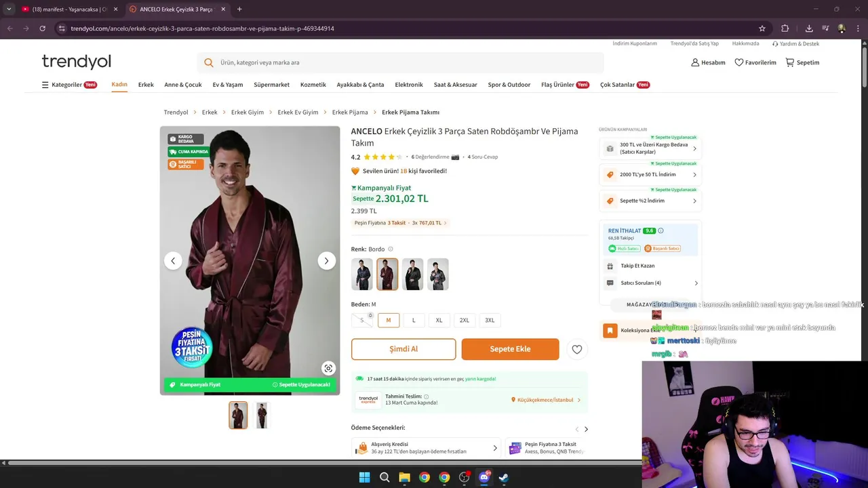868x488 pixels.
Task: Bookmark this page star icon
Action: click(x=762, y=28)
